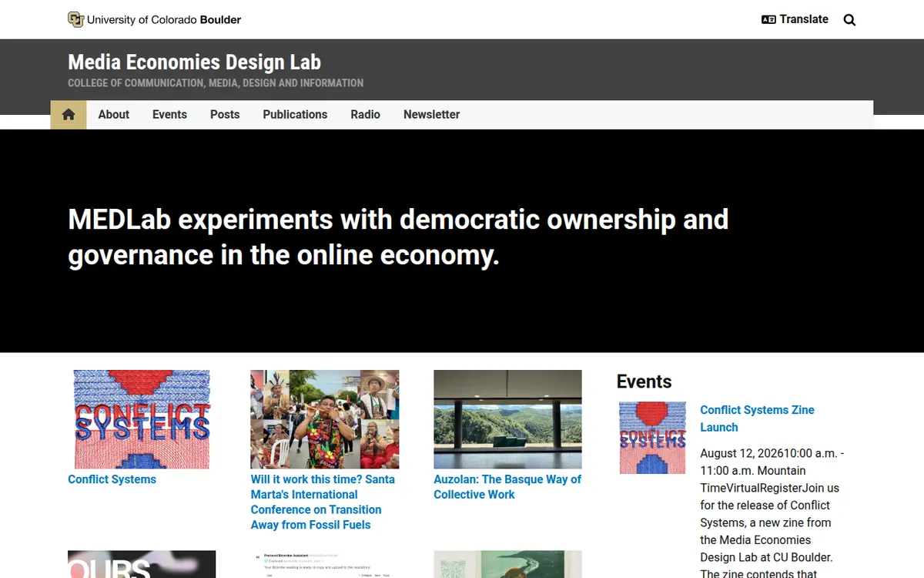Screen dimensions: 924x578
Task: Open the Posts menu item
Action: click(225, 114)
